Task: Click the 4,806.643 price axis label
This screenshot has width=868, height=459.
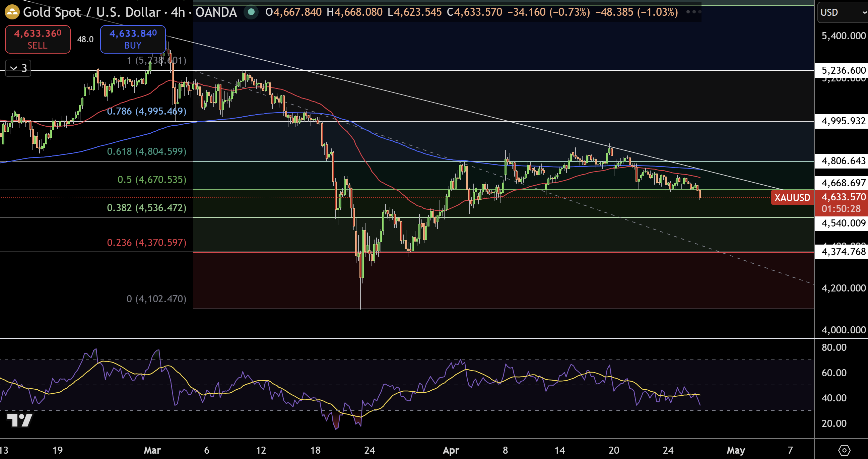Action: 842,161
